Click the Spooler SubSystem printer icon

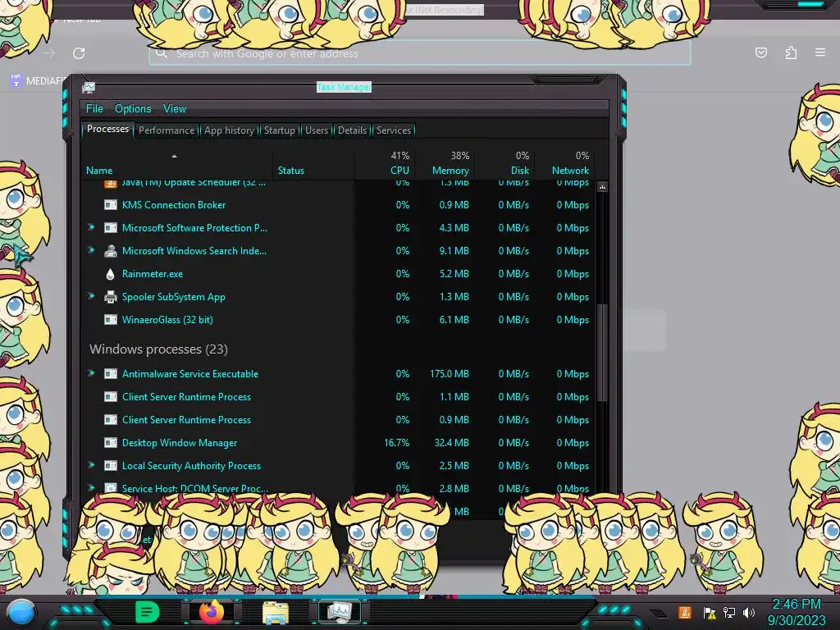click(111, 297)
